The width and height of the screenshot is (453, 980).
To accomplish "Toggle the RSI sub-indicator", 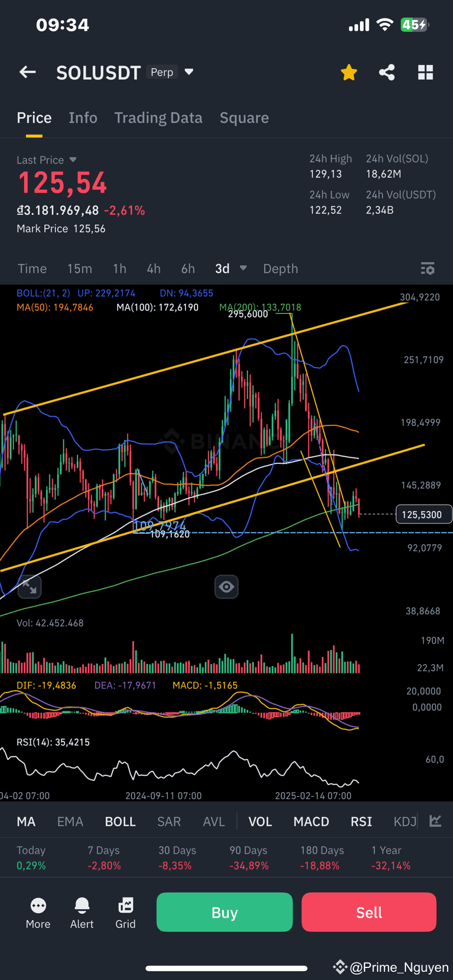I will click(361, 821).
